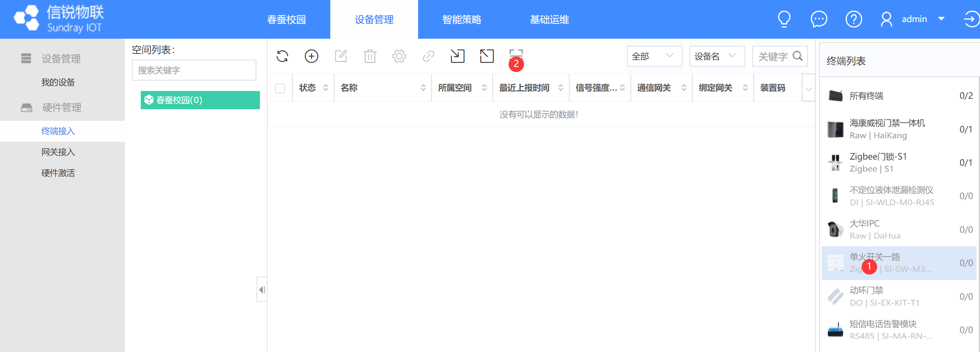The height and width of the screenshot is (352, 980).
Task: Click the scan code icon in toolbar
Action: 516,54
